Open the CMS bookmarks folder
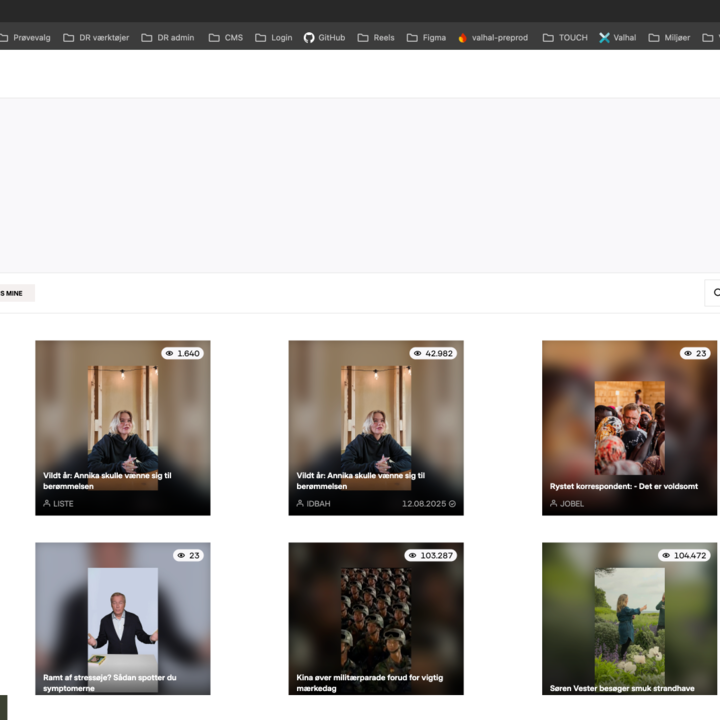 (225, 38)
